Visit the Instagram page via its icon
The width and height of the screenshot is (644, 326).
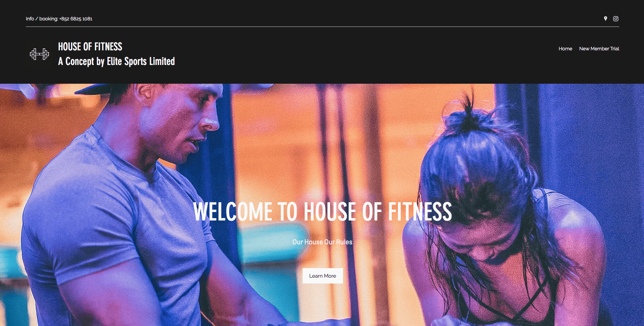point(616,19)
